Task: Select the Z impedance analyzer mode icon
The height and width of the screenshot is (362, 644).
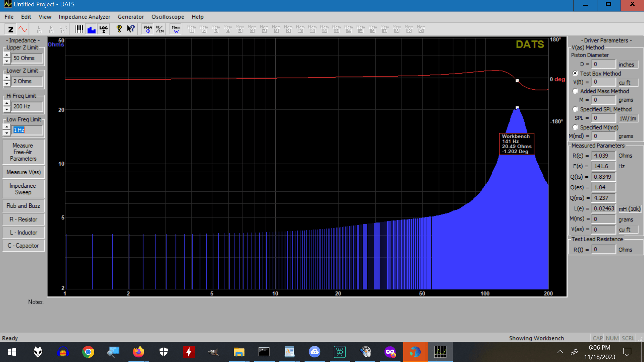Action: pos(11,29)
